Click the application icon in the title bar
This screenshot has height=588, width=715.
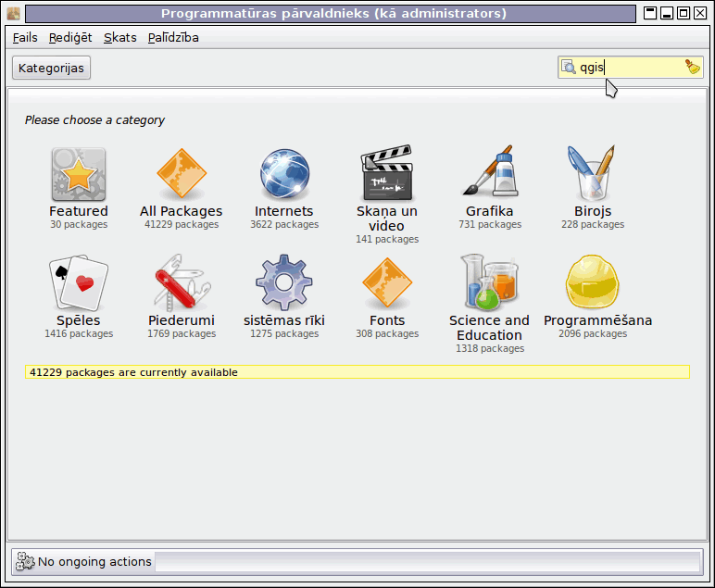[x=14, y=13]
